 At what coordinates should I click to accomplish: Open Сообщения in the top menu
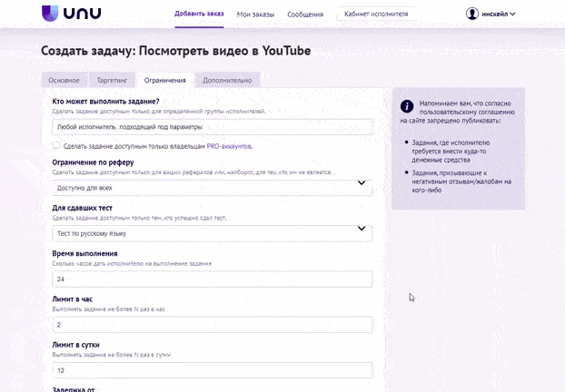(x=305, y=15)
